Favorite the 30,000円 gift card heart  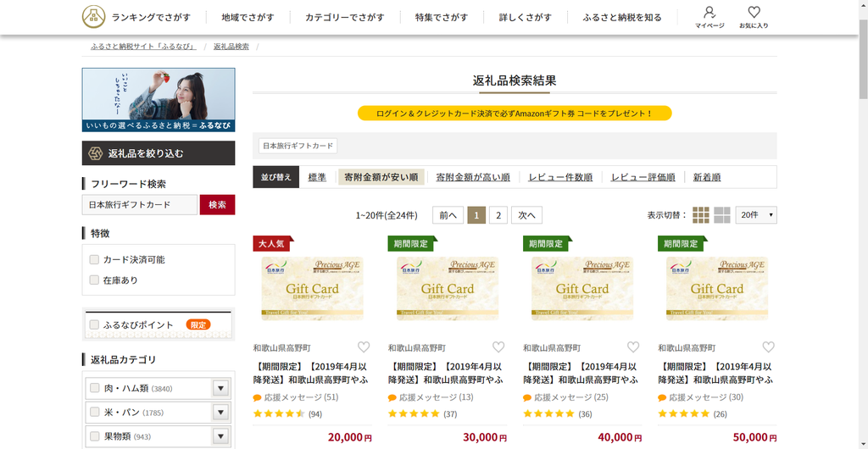498,347
